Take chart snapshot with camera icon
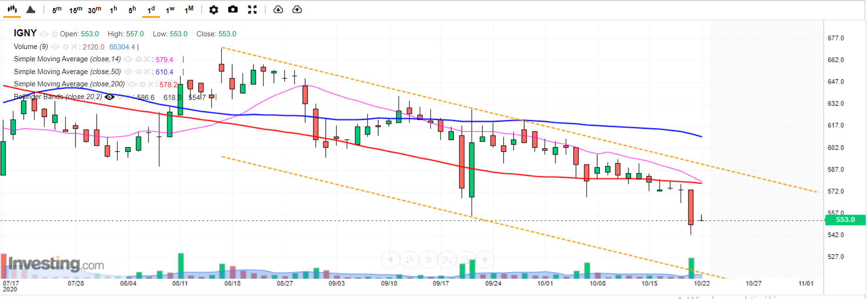The width and height of the screenshot is (868, 299). (233, 9)
